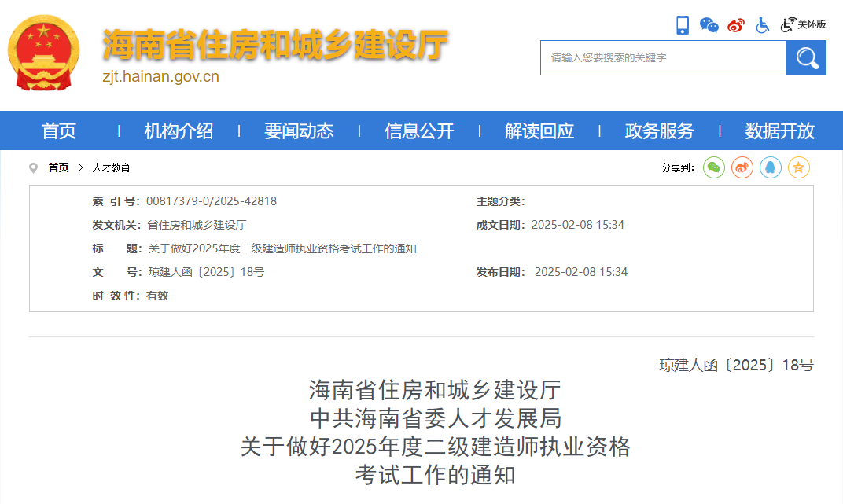The width and height of the screenshot is (843, 504).
Task: Switch to 关怀版 care version
Action: [x=804, y=25]
